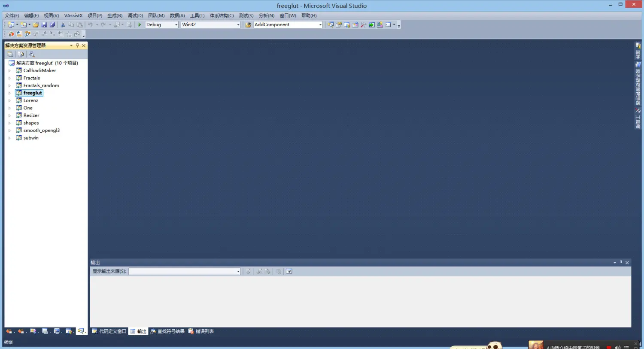Open the VAssistX menu
The image size is (644, 349).
click(x=73, y=15)
